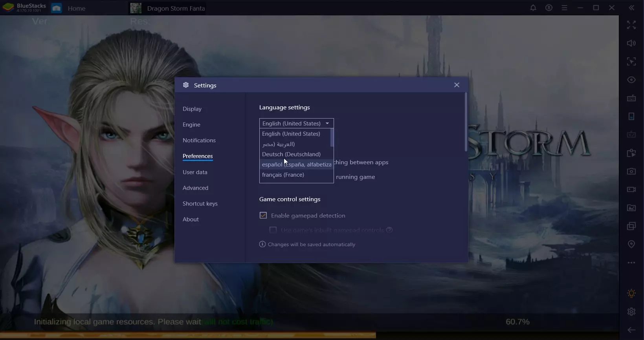Open the screenshot camera tool
Screen dimensions: 644x340
coord(631,171)
